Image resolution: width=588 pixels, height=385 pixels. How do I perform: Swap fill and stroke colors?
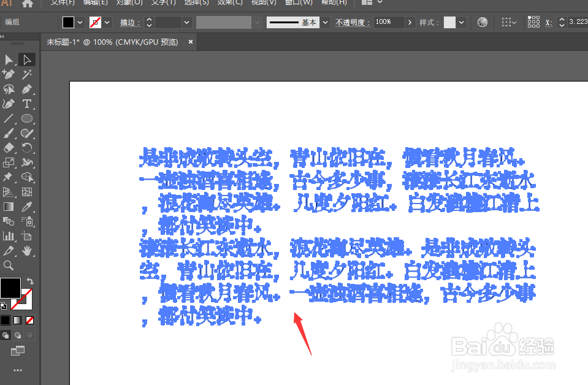(x=30, y=281)
